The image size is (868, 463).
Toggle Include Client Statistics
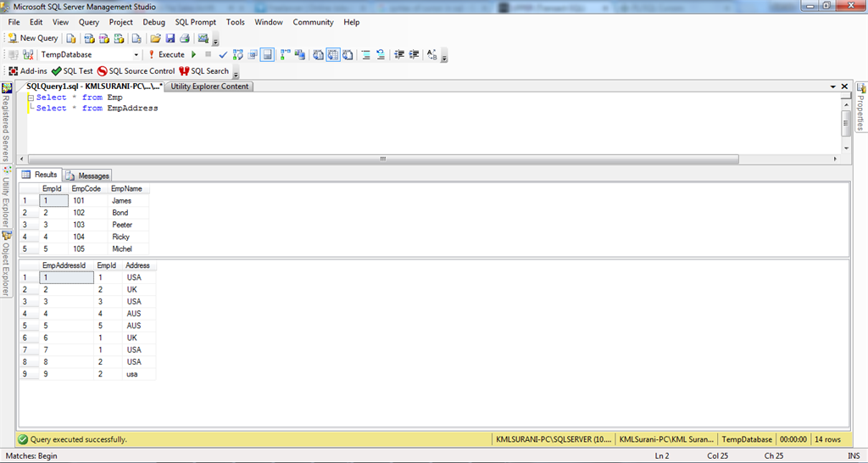coord(300,55)
